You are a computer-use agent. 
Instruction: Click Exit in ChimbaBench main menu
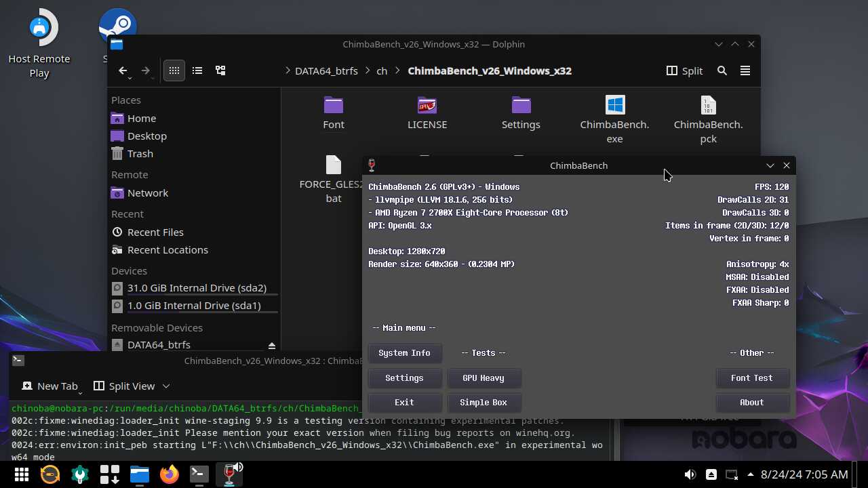pyautogui.click(x=405, y=403)
